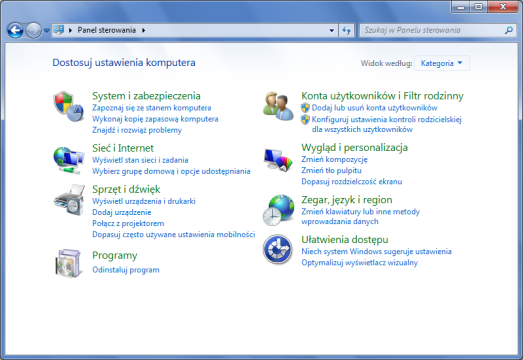523x360 pixels.
Task: Minimize the Control Panel window
Action: point(461,7)
